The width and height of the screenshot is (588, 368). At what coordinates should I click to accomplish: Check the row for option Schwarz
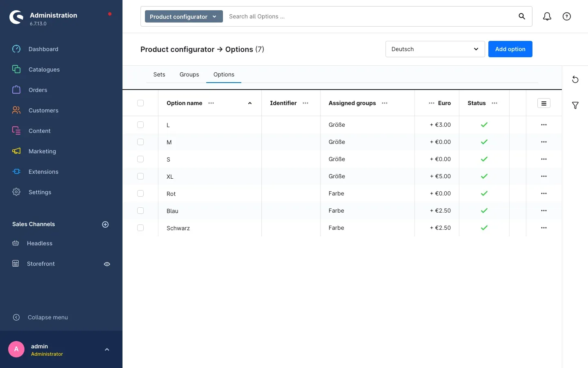(x=140, y=228)
